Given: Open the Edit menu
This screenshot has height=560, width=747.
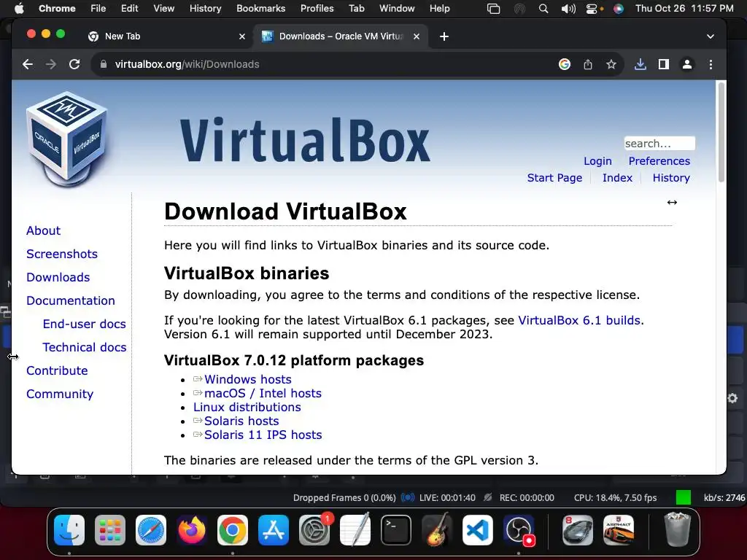Looking at the screenshot, I should (x=129, y=9).
